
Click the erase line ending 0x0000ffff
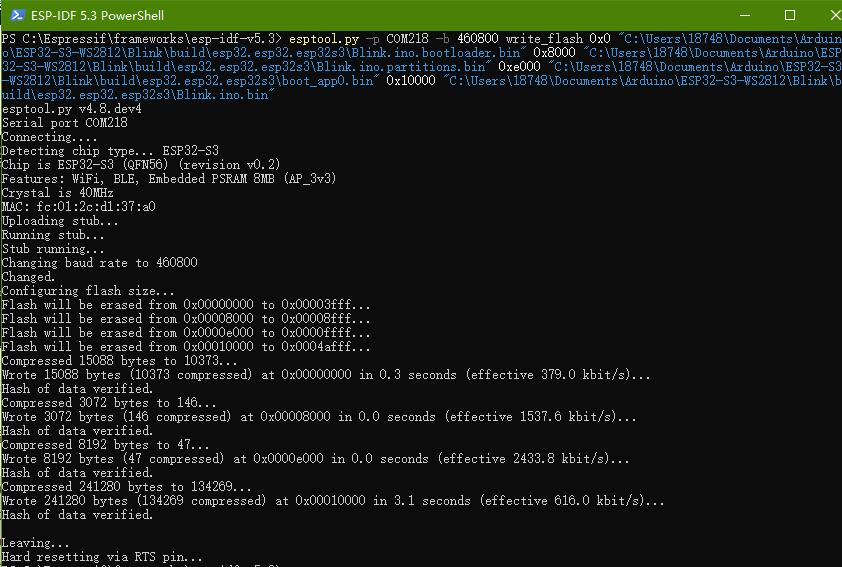[x=186, y=333]
